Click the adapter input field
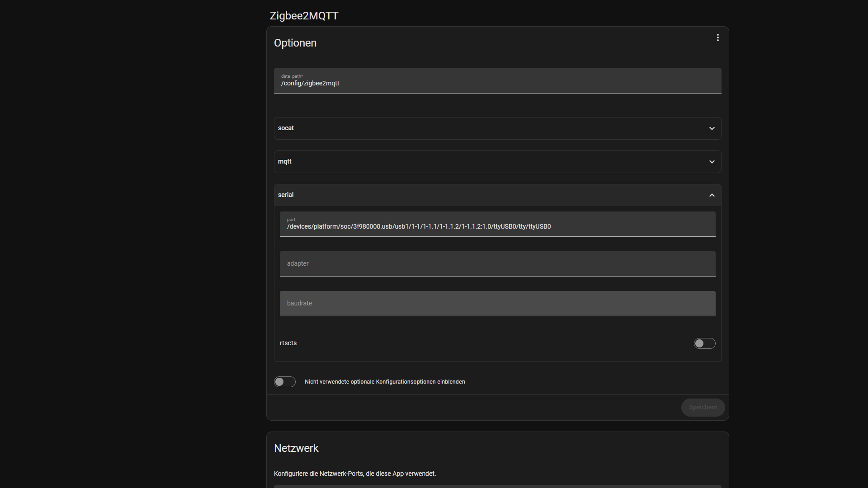This screenshot has width=868, height=488. coord(497,264)
